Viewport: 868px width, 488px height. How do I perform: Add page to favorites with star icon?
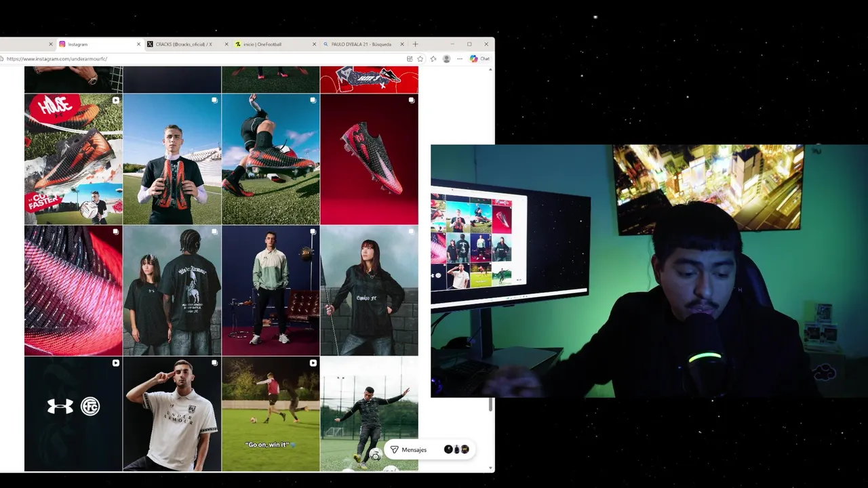(x=420, y=59)
